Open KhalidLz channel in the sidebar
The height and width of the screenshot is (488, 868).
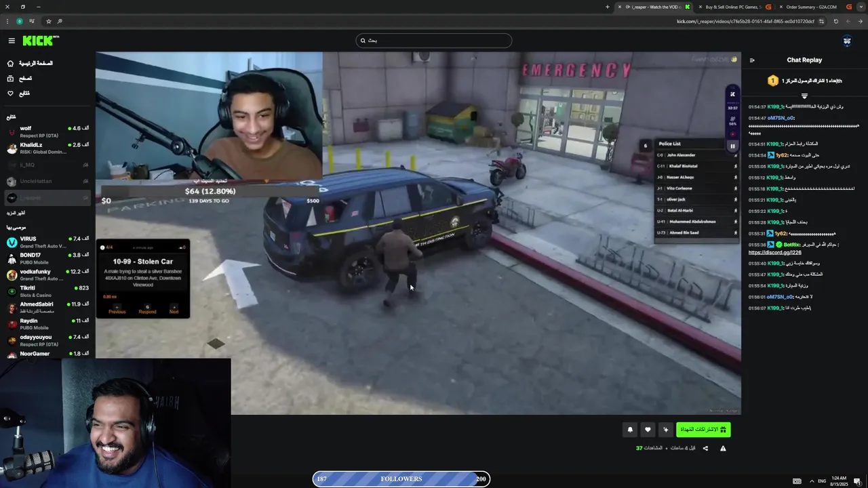pos(46,148)
